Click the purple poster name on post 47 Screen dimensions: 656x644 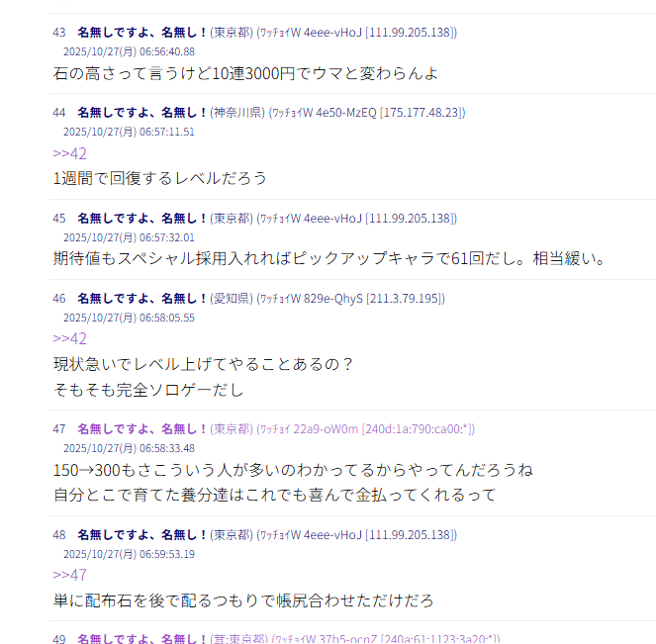[x=141, y=429]
